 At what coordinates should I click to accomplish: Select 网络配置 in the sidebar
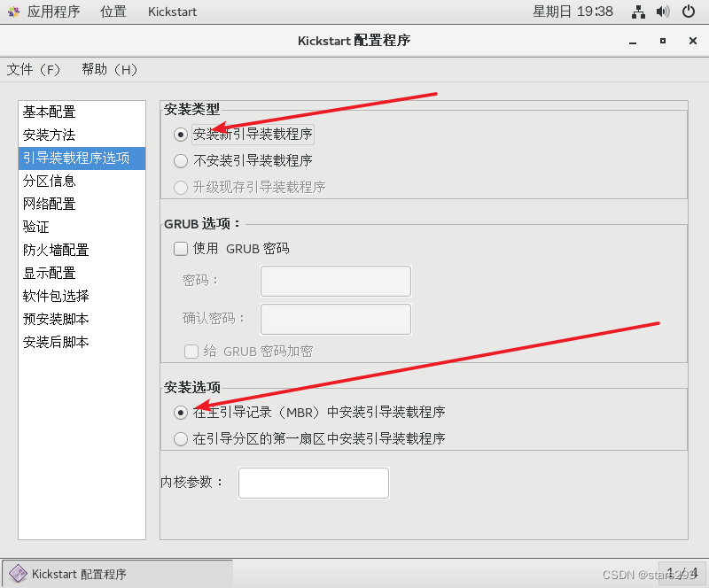[x=82, y=205]
